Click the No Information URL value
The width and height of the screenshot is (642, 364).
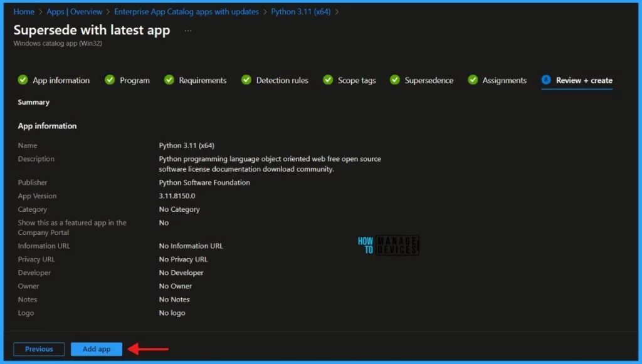(x=191, y=246)
